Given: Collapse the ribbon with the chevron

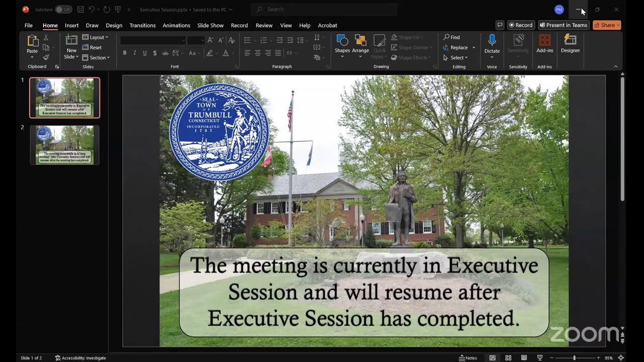Looking at the screenshot, I should click(x=615, y=66).
